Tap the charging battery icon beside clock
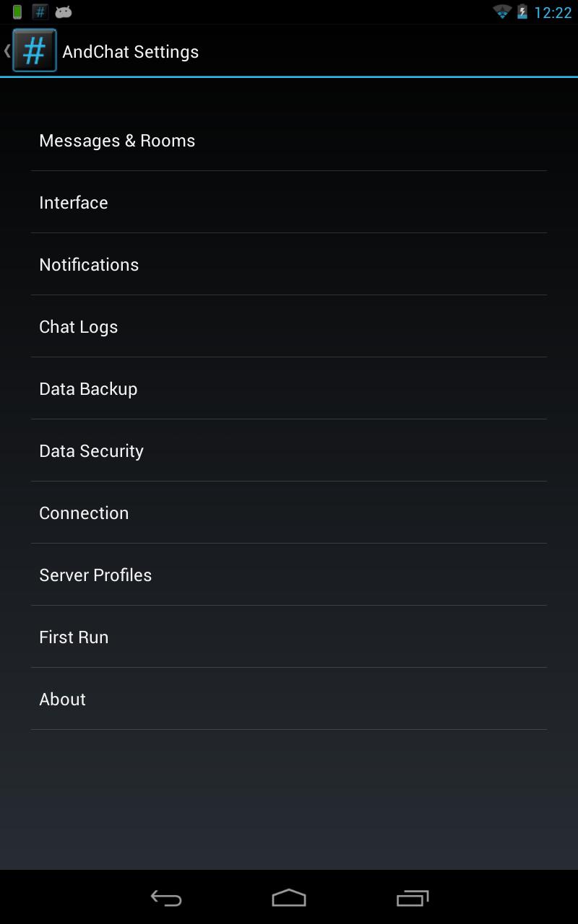Screen dimensions: 578x924 pos(522,12)
